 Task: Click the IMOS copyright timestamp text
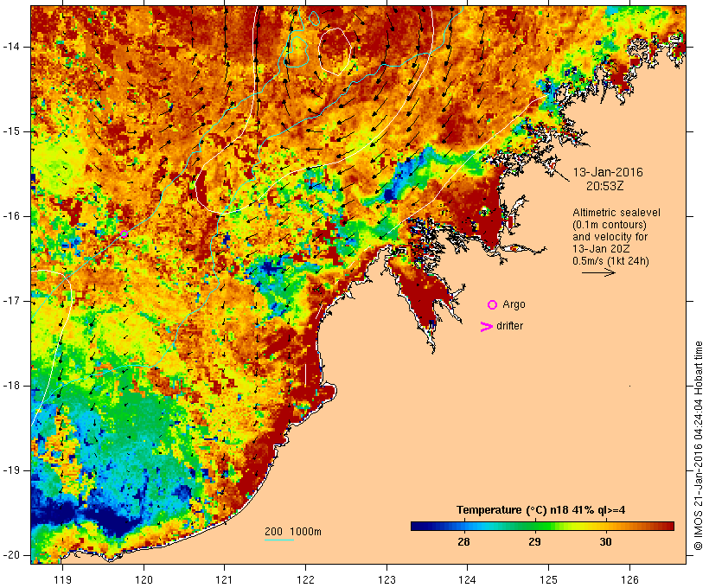[x=699, y=445]
